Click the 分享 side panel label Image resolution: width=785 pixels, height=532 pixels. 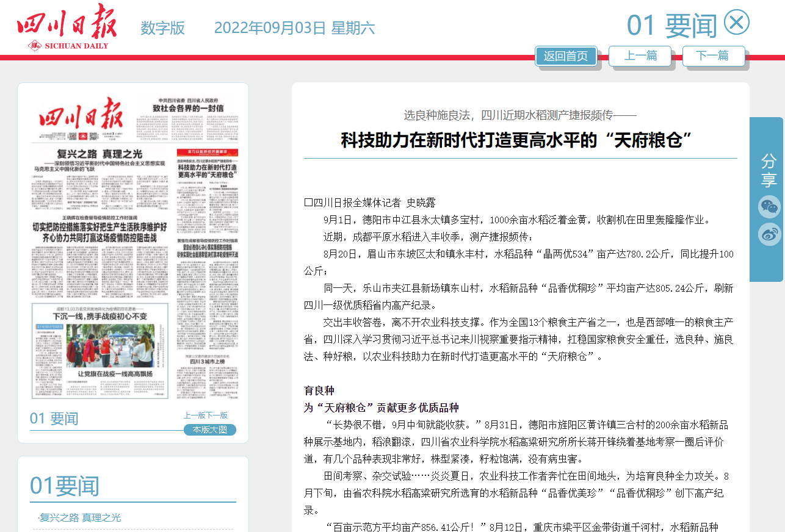(x=769, y=170)
